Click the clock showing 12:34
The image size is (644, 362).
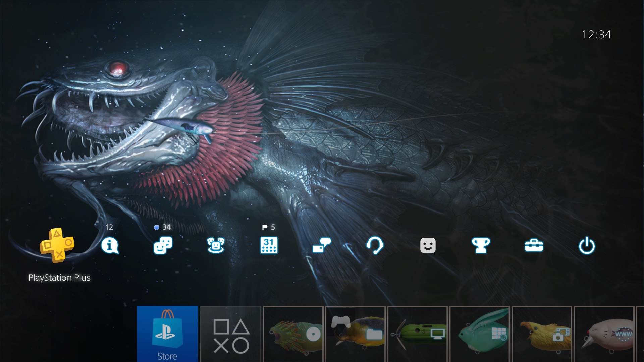pyautogui.click(x=596, y=34)
